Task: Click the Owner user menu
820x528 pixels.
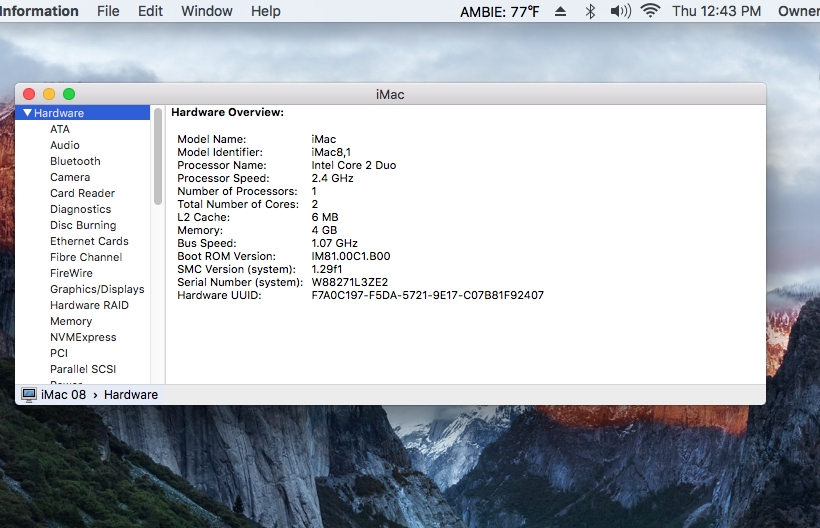Action: 799,11
